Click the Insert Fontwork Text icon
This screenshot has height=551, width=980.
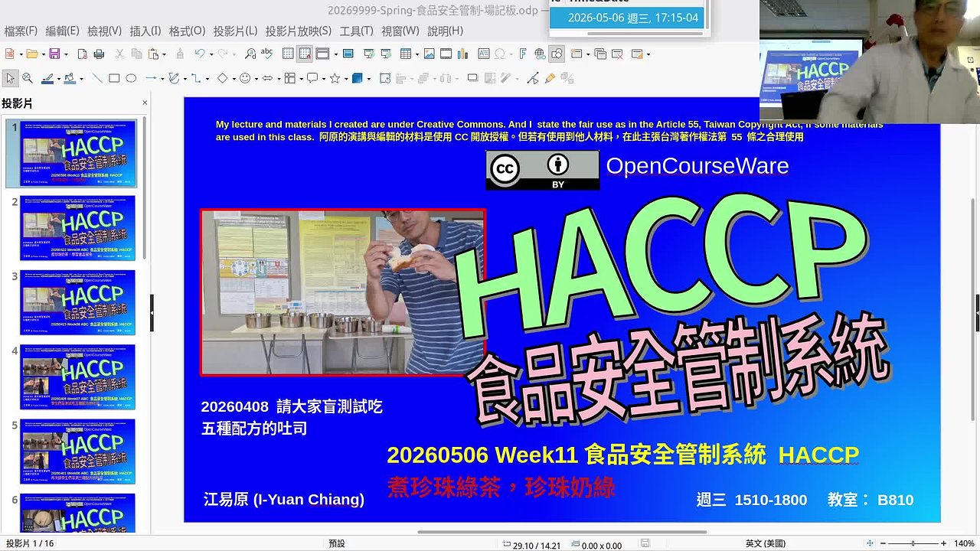[x=523, y=54]
